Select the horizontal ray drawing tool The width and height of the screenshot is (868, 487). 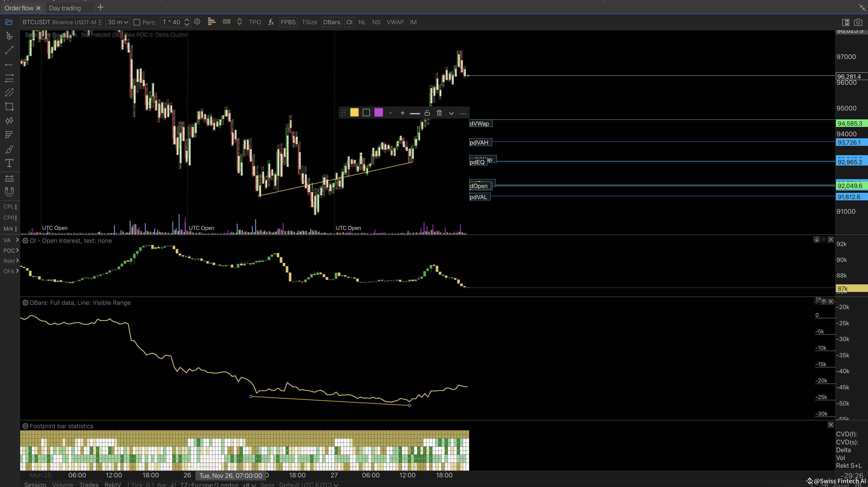[x=9, y=64]
